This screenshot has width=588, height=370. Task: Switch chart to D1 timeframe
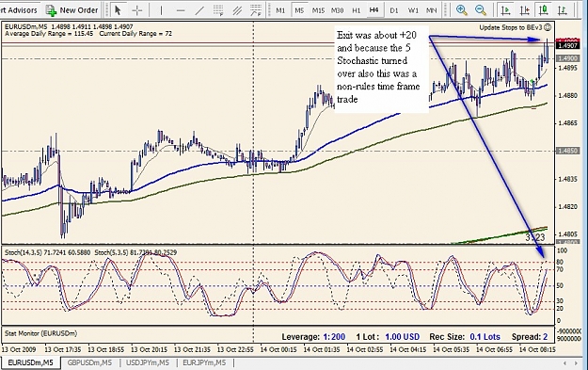[394, 10]
